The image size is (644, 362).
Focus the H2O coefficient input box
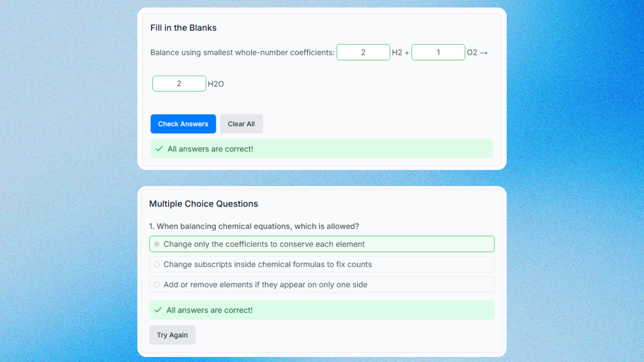tap(179, 83)
